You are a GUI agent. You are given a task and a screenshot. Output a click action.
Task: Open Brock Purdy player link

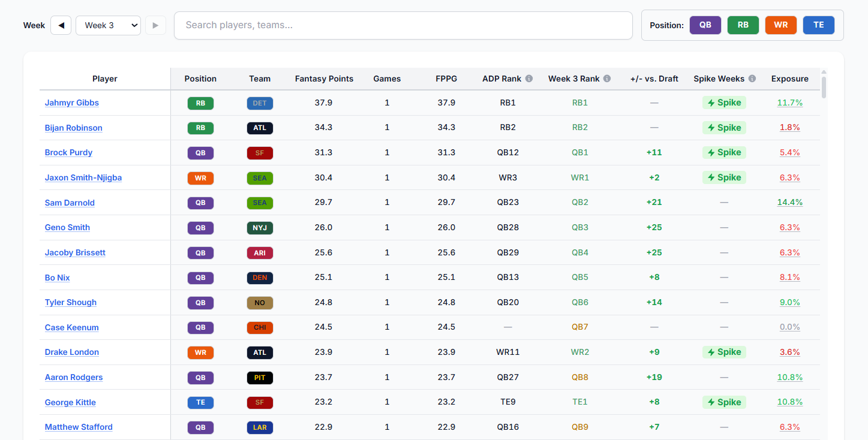coord(68,152)
